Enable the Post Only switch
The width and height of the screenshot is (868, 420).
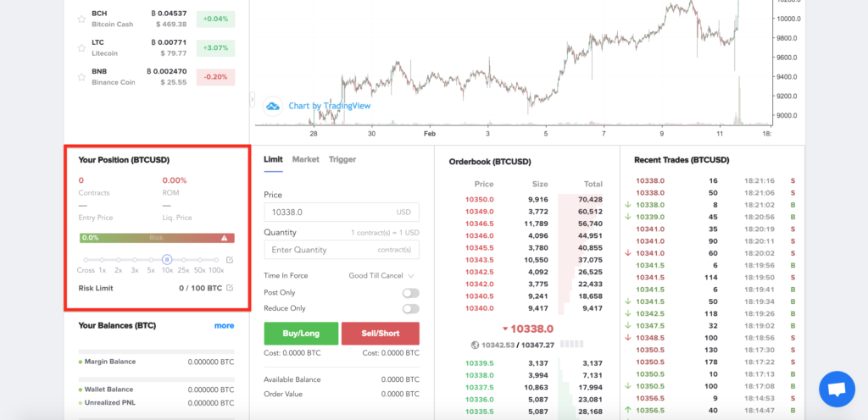[411, 293]
